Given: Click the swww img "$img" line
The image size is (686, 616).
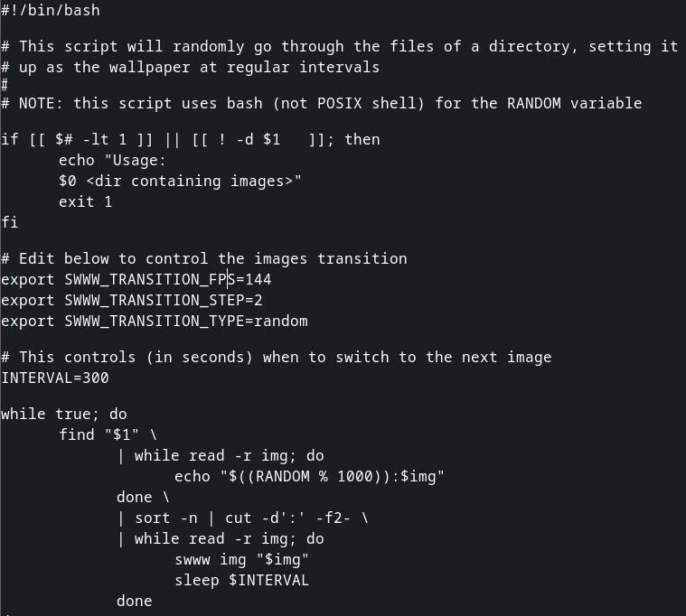Looking at the screenshot, I should pyautogui.click(x=241, y=560).
